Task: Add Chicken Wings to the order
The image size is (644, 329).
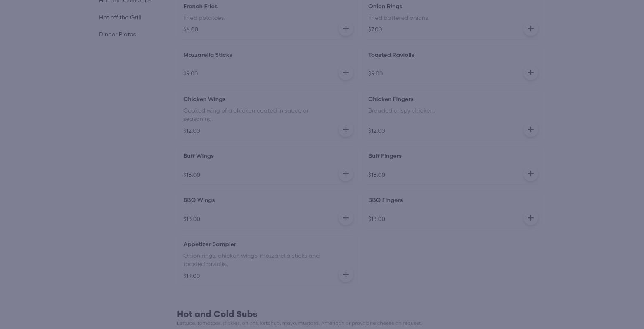Action: (346, 129)
